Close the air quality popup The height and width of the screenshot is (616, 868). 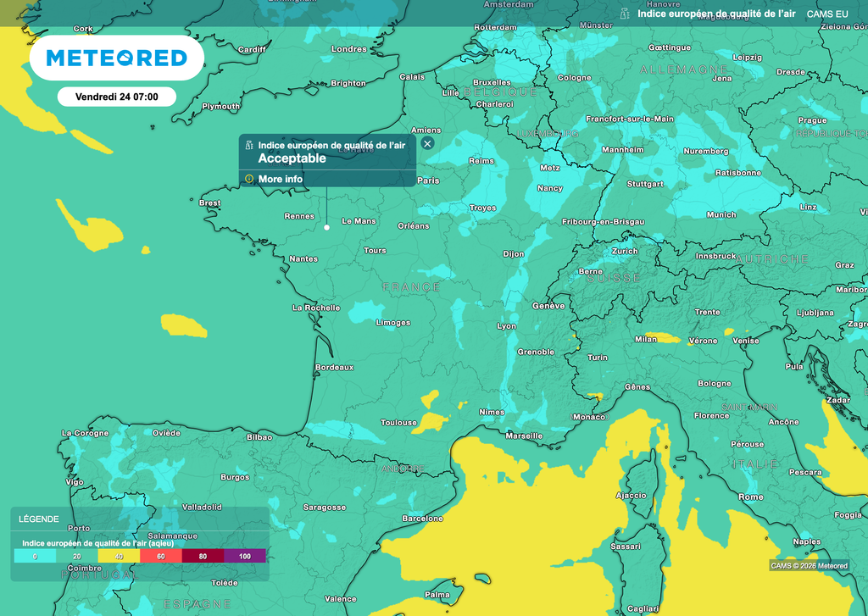pos(427,143)
